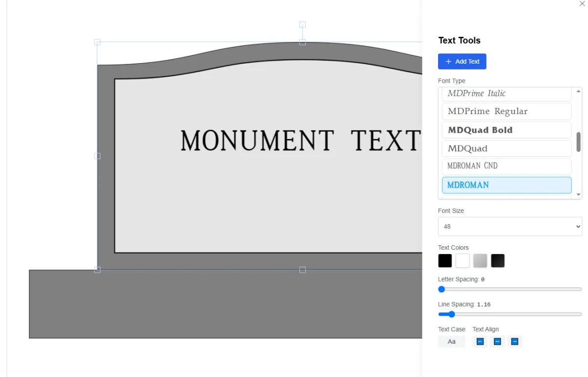Click the Add Text button
Viewport: 588px width, 377px height.
[462, 61]
